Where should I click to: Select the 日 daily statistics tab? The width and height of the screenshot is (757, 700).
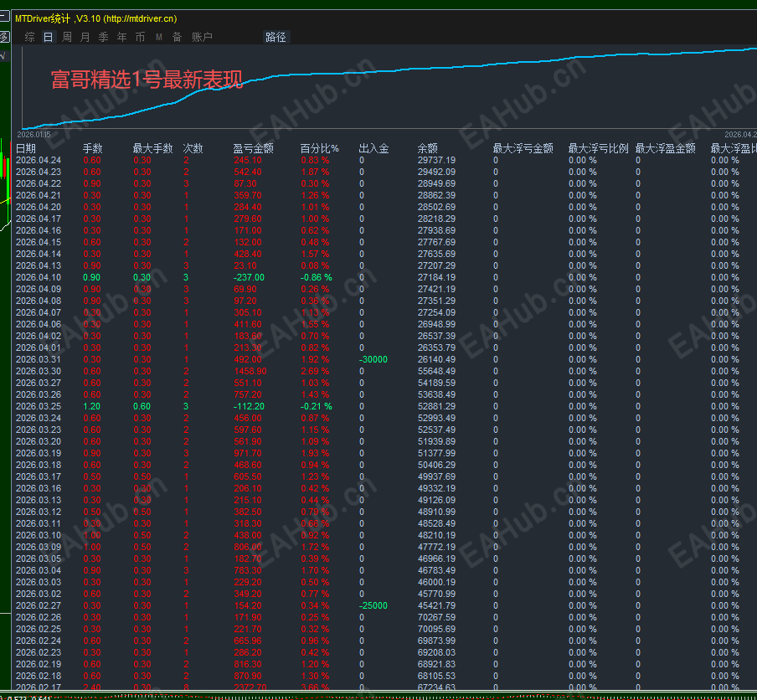click(x=49, y=37)
